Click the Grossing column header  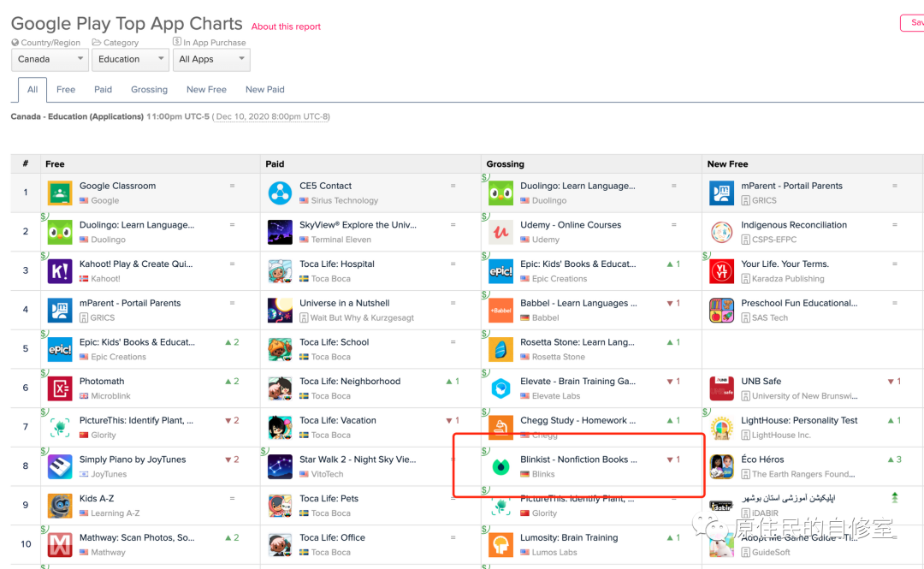(505, 164)
